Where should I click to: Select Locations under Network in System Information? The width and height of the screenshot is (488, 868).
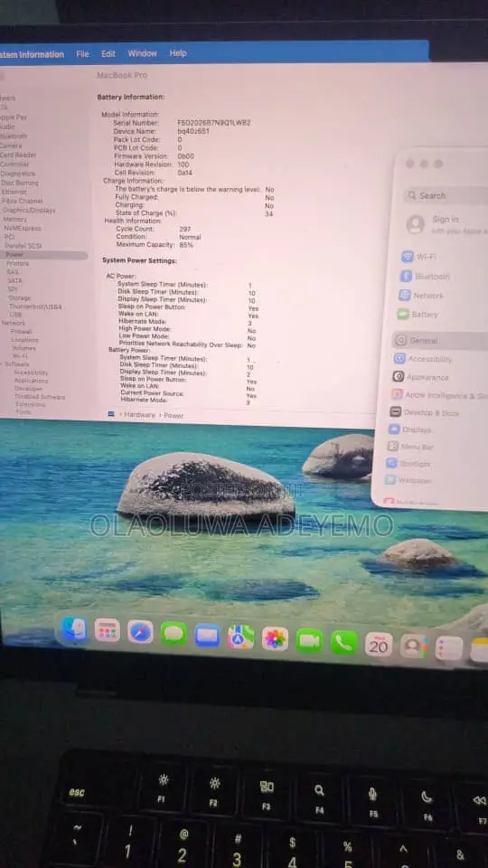[x=25, y=340]
